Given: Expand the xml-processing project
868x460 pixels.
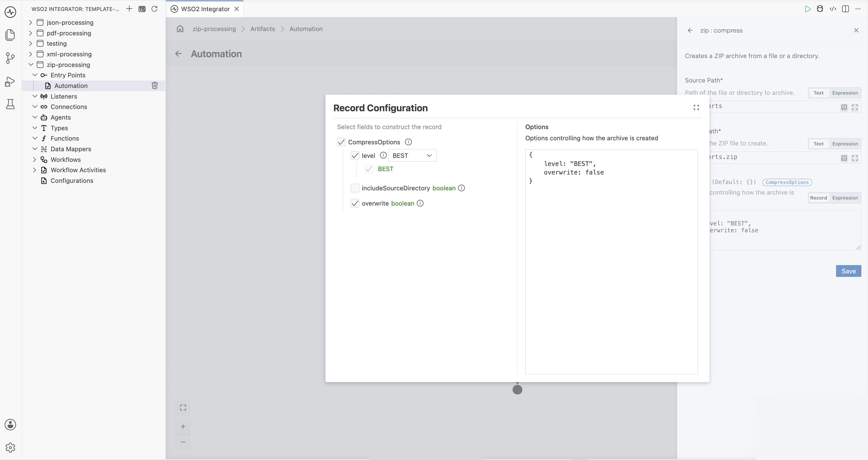Looking at the screenshot, I should point(31,54).
